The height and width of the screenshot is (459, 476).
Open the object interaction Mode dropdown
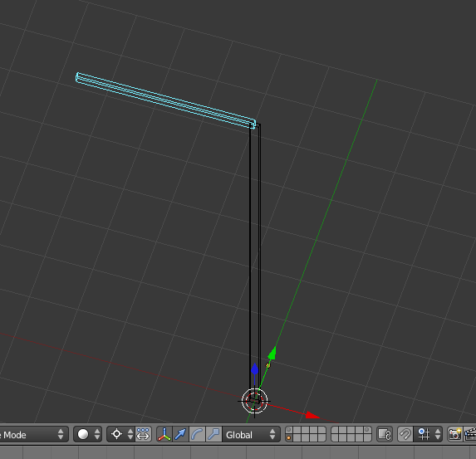coord(33,434)
